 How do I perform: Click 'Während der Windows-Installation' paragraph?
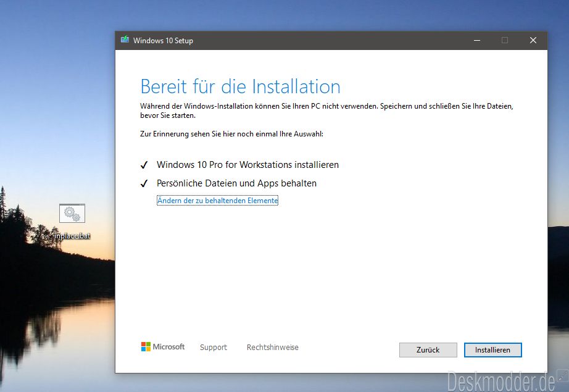tap(326, 111)
